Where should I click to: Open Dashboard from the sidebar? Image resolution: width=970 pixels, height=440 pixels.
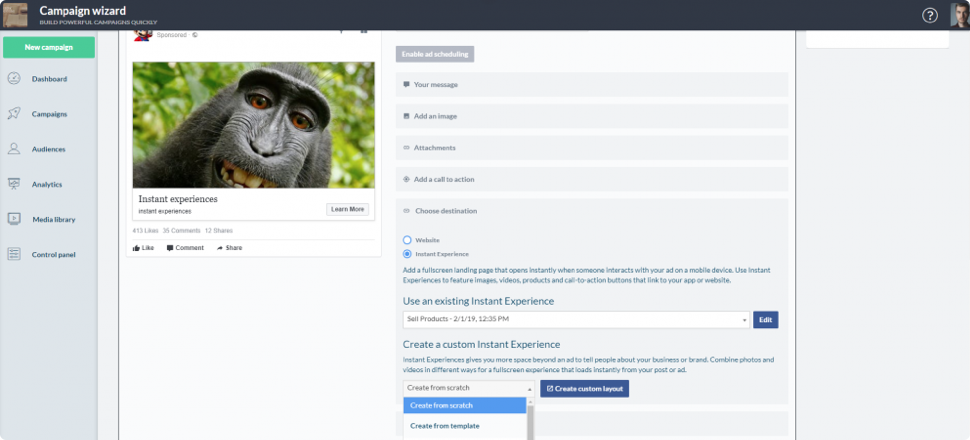coord(49,79)
